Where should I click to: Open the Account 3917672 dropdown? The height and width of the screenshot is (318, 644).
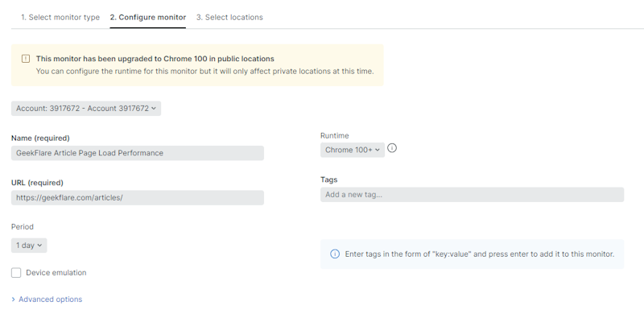[86, 109]
